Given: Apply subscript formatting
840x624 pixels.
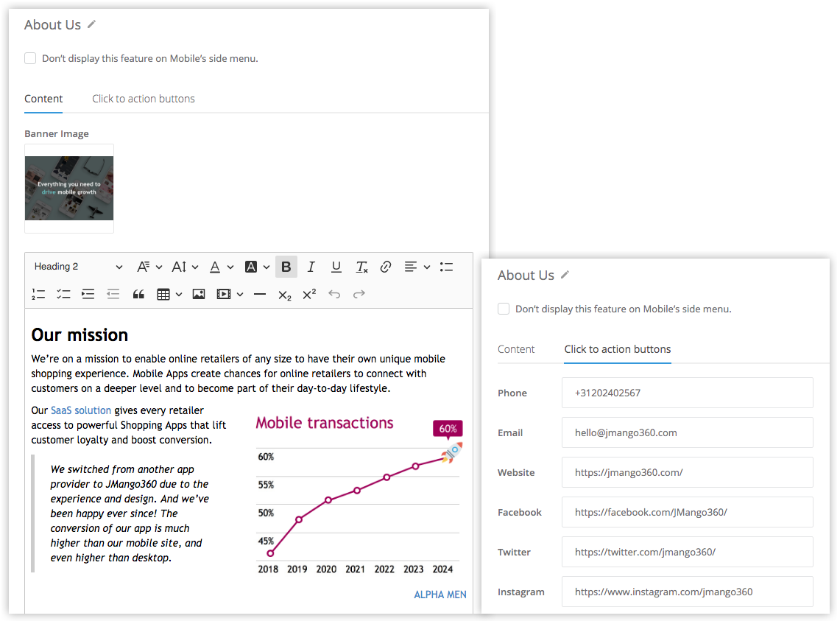Looking at the screenshot, I should coord(285,295).
